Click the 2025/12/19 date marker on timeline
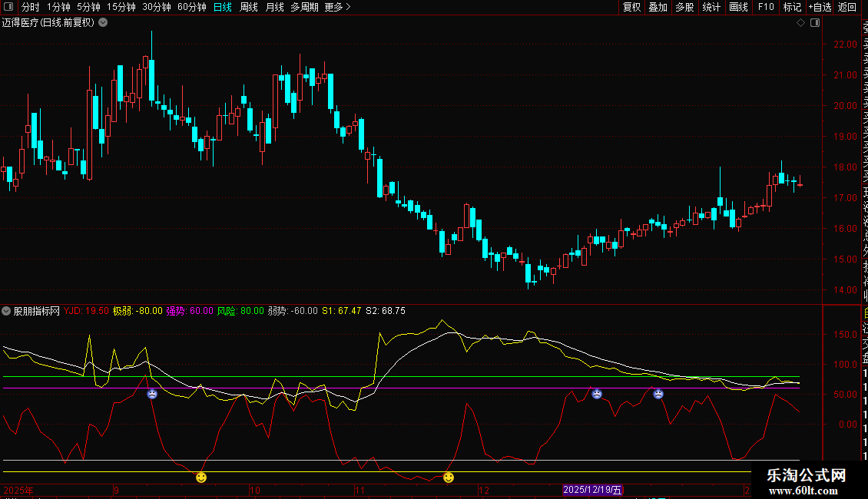The height and width of the screenshot is (499, 868). 592,489
